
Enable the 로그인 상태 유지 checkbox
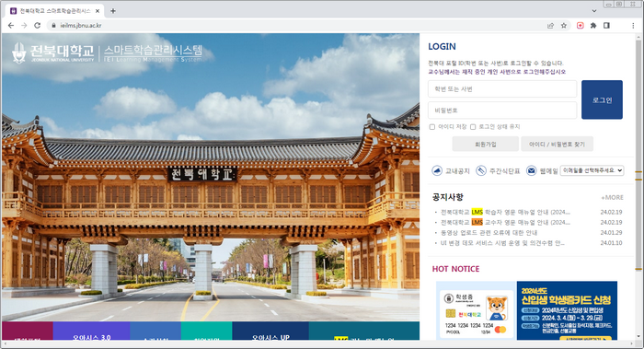click(x=473, y=127)
